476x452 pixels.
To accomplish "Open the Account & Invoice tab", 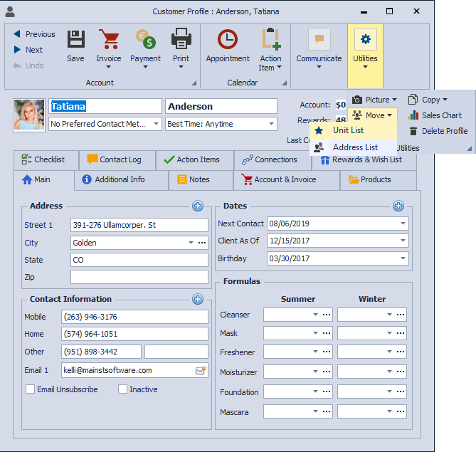I will (286, 180).
